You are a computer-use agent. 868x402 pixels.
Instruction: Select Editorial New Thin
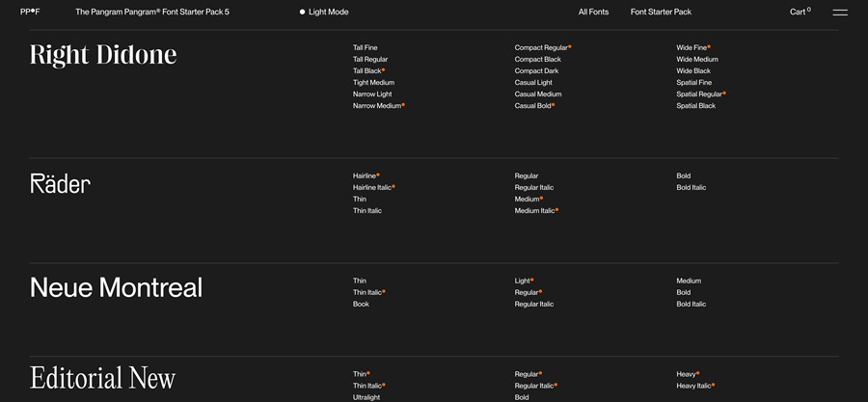tap(361, 374)
